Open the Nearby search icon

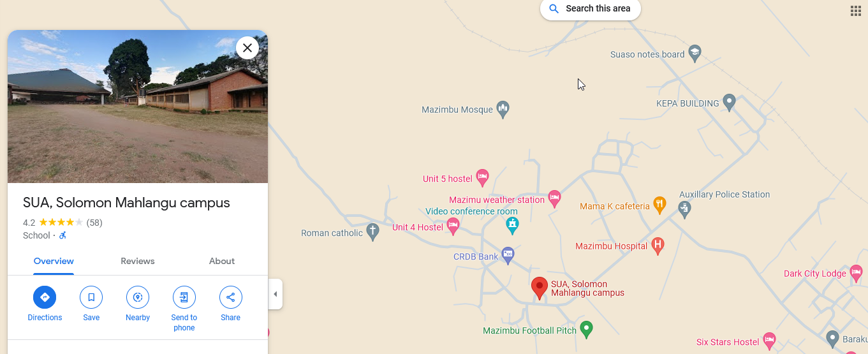(138, 297)
